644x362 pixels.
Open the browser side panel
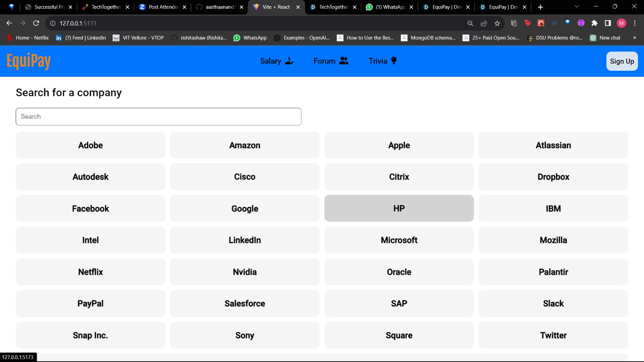(x=608, y=23)
